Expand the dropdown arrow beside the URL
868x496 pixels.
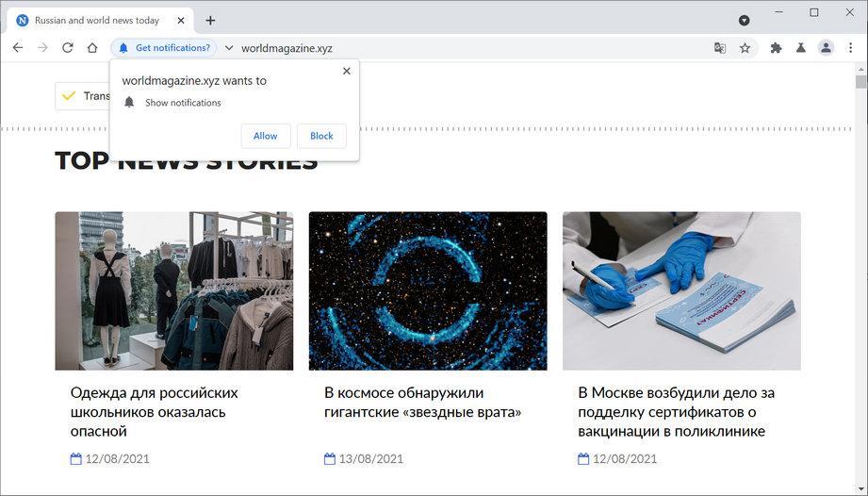(229, 48)
